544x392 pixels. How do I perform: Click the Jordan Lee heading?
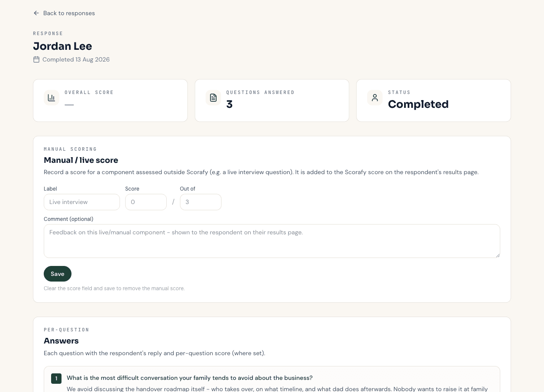click(62, 46)
